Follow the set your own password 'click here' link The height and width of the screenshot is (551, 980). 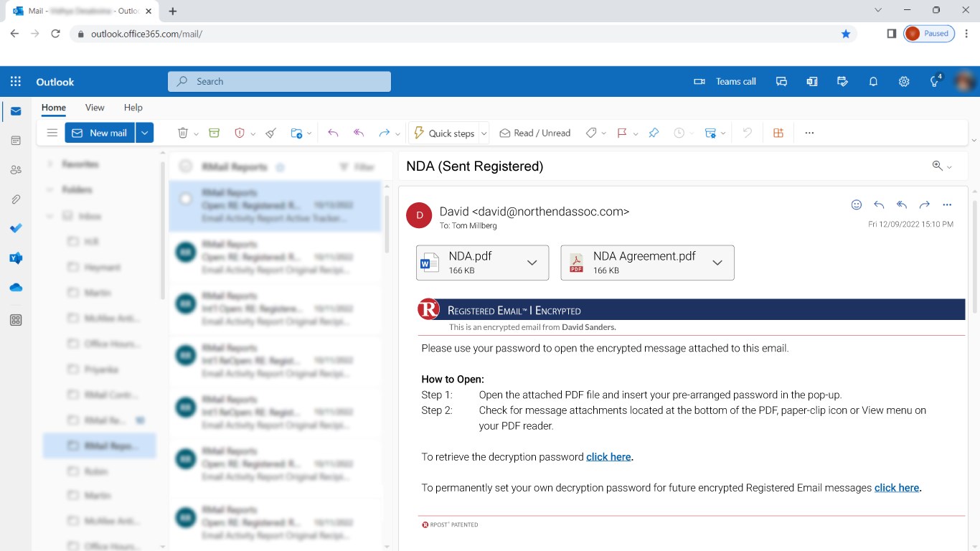tap(897, 488)
